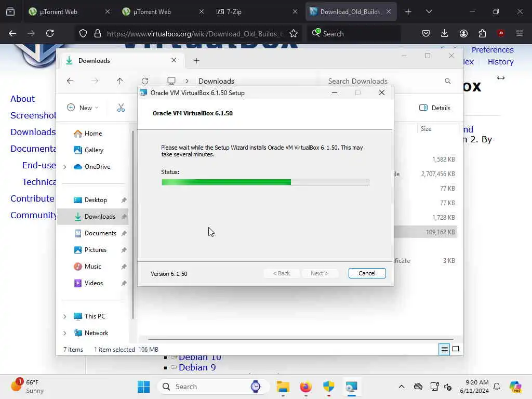
Task: Click the Cut scissors icon in Explorer
Action: (x=121, y=108)
